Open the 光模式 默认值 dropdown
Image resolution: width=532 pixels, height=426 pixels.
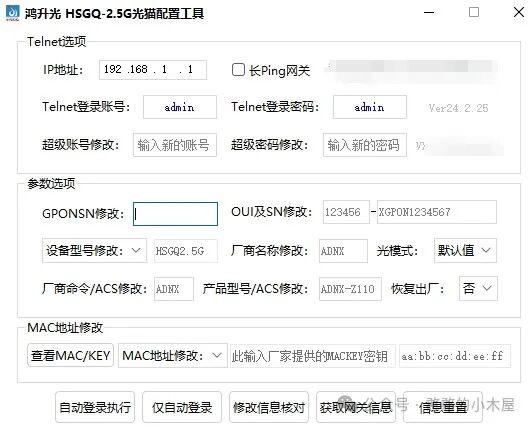[465, 251]
